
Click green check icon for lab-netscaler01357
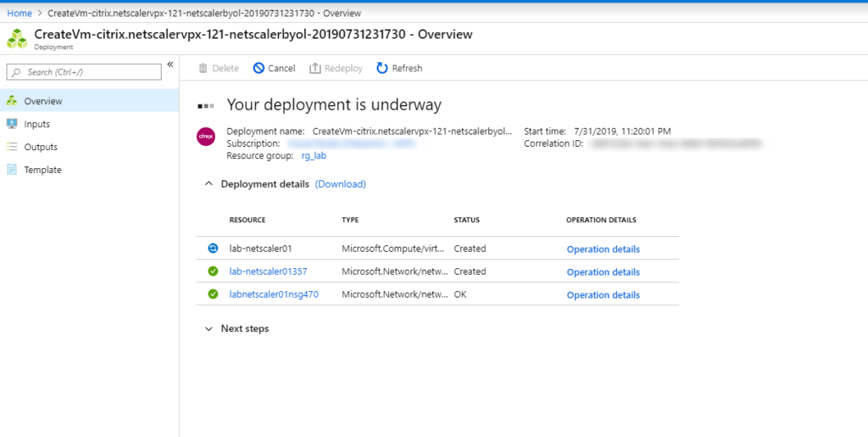[x=213, y=272]
